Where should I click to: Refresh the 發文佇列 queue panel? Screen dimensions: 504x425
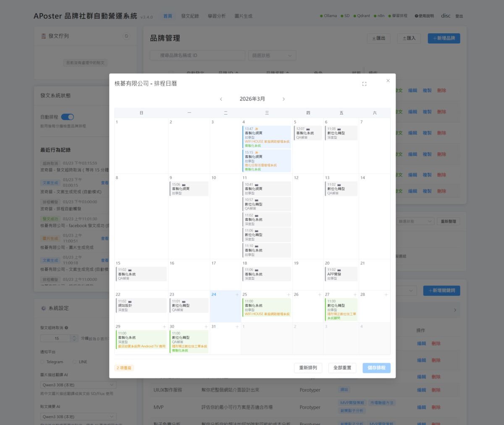tap(126, 36)
